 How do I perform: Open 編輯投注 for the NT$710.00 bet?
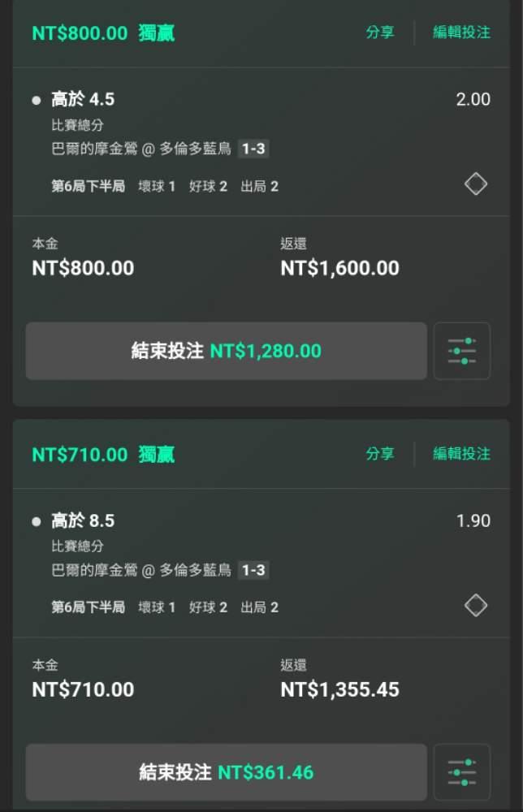tap(461, 454)
